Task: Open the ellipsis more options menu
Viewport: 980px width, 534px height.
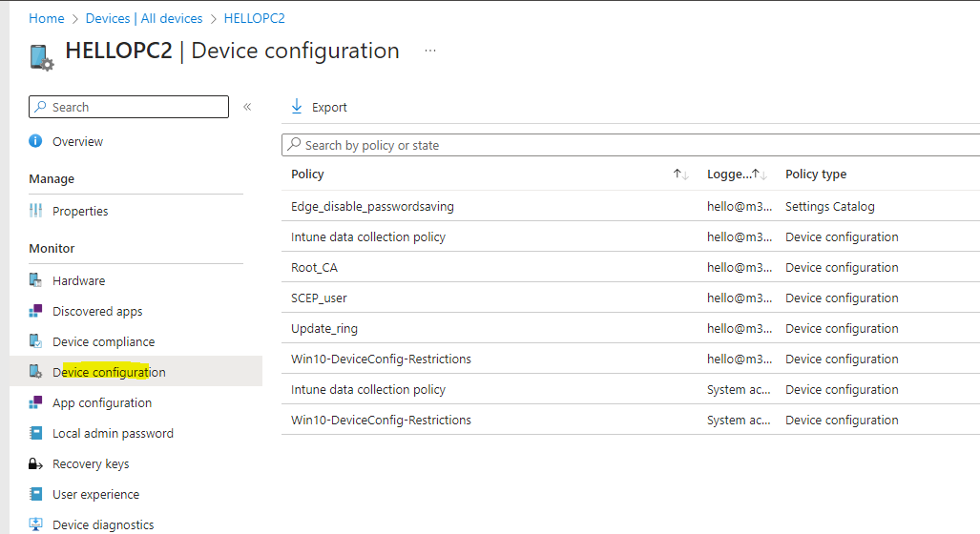Action: point(430,51)
